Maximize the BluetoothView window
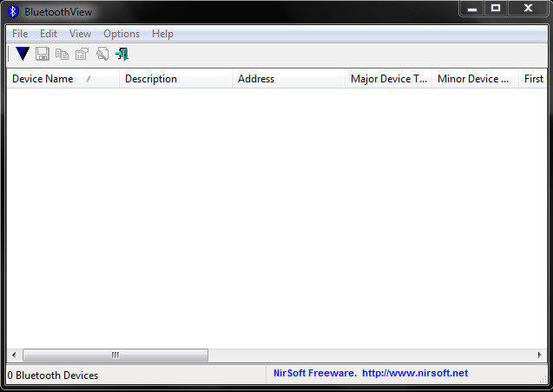Image resolution: width=553 pixels, height=392 pixels. tap(496, 9)
